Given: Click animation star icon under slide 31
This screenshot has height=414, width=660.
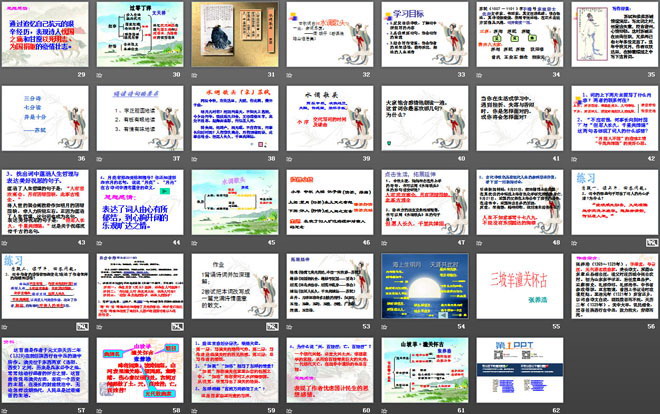Looking at the screenshot, I should click(x=194, y=75).
